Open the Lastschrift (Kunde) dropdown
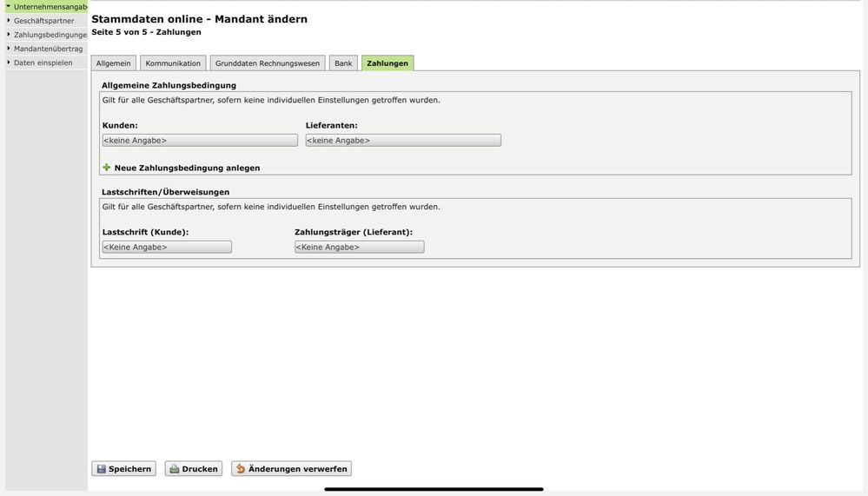The height and width of the screenshot is (496, 868). (167, 247)
